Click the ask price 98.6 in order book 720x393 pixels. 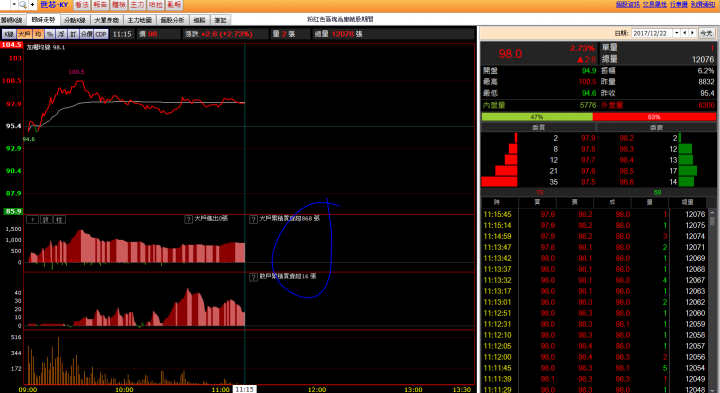[x=626, y=182]
